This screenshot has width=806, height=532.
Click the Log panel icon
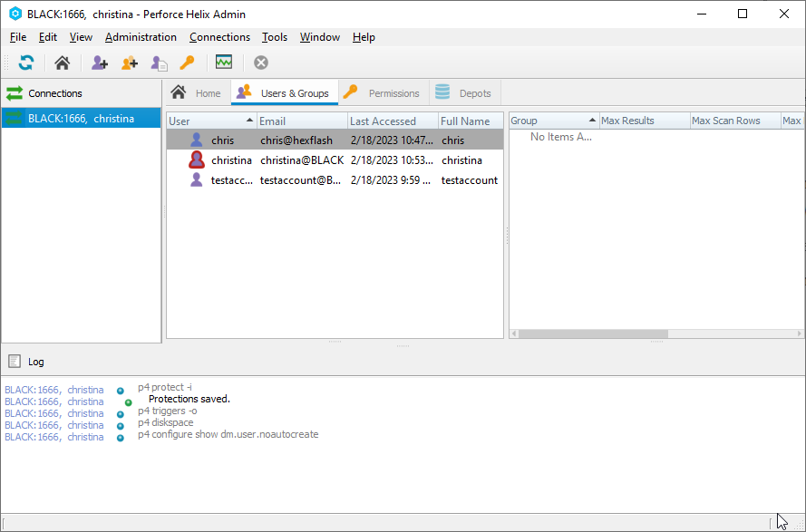(x=15, y=362)
